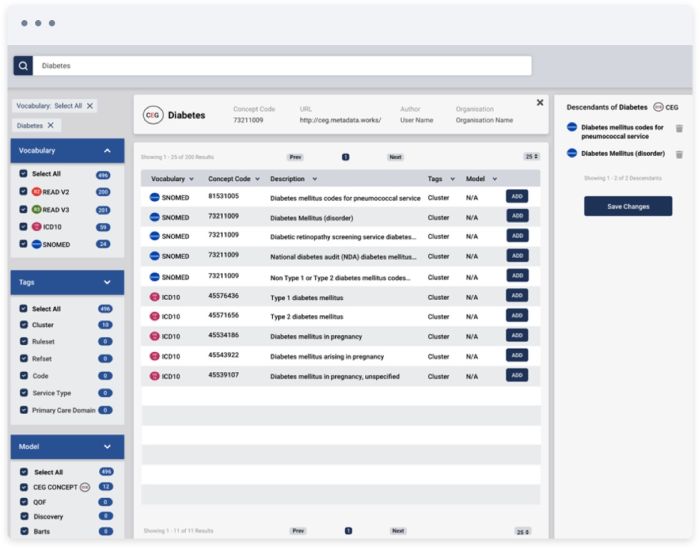This screenshot has height=548, width=700.
Task: Toggle the QOF model checkbox
Action: pyautogui.click(x=24, y=502)
